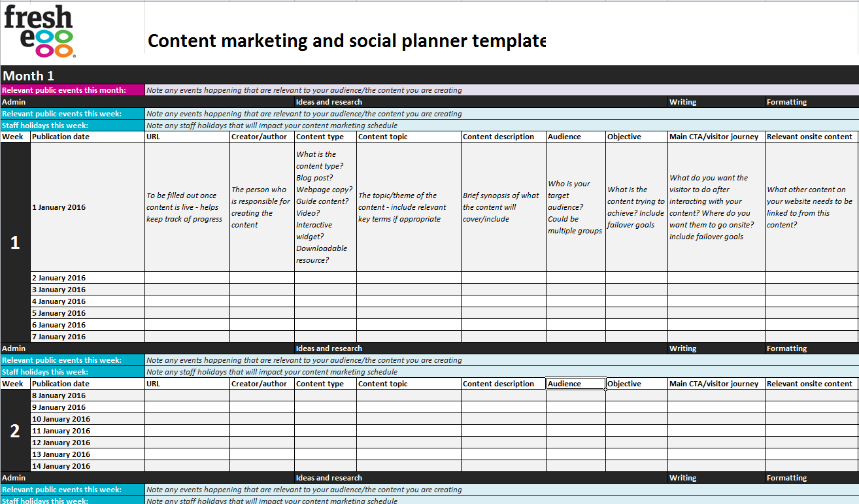Screen dimensions: 859x504
Task: Click 'Creator/author' header above 1 January 2016 row
Action: (262, 137)
